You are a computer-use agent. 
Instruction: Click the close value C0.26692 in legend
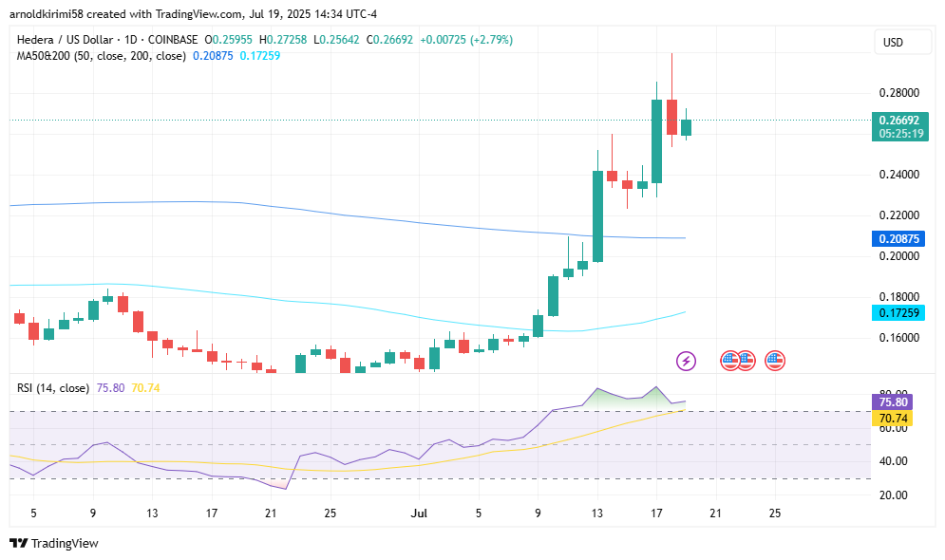pos(390,40)
